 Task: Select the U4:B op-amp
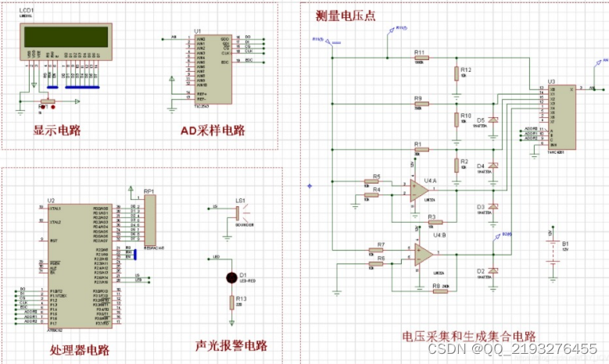click(x=424, y=255)
